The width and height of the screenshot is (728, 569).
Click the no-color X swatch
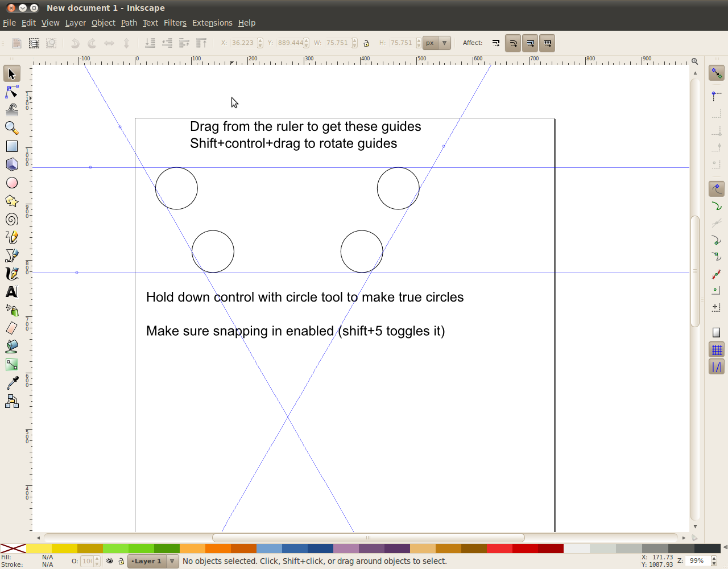tap(13, 549)
